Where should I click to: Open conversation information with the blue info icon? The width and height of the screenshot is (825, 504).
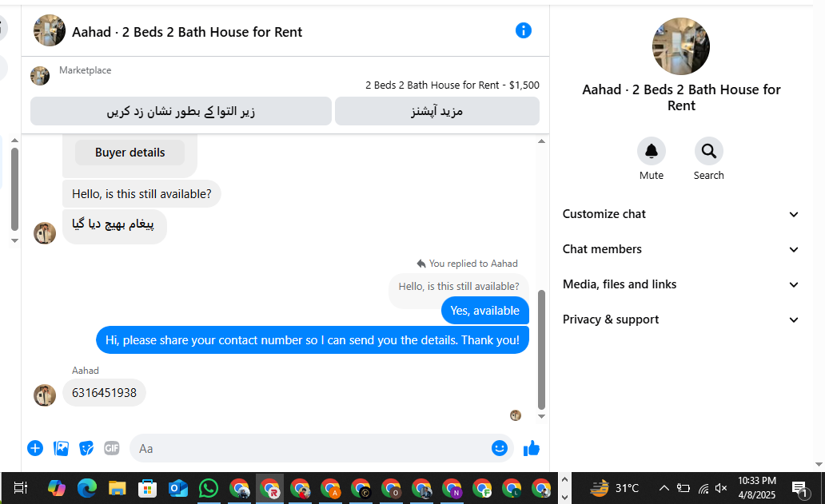point(523,30)
